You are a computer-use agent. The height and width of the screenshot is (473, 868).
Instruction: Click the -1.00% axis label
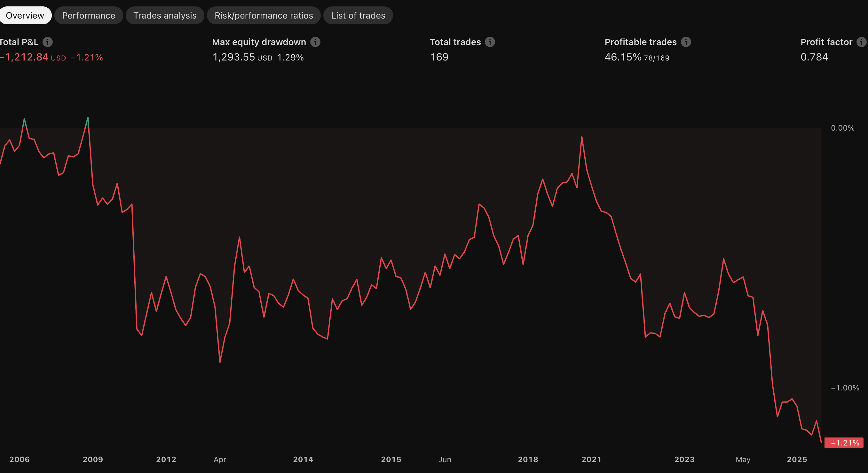tap(845, 388)
